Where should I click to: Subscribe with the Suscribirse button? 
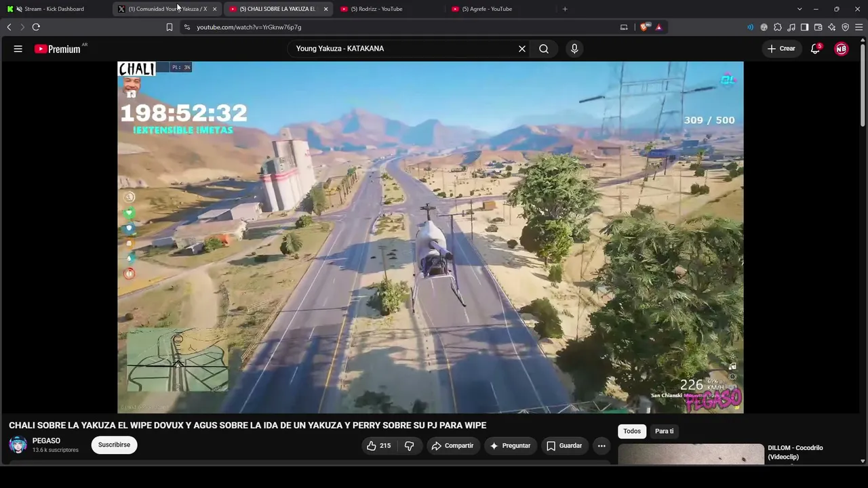click(x=114, y=445)
